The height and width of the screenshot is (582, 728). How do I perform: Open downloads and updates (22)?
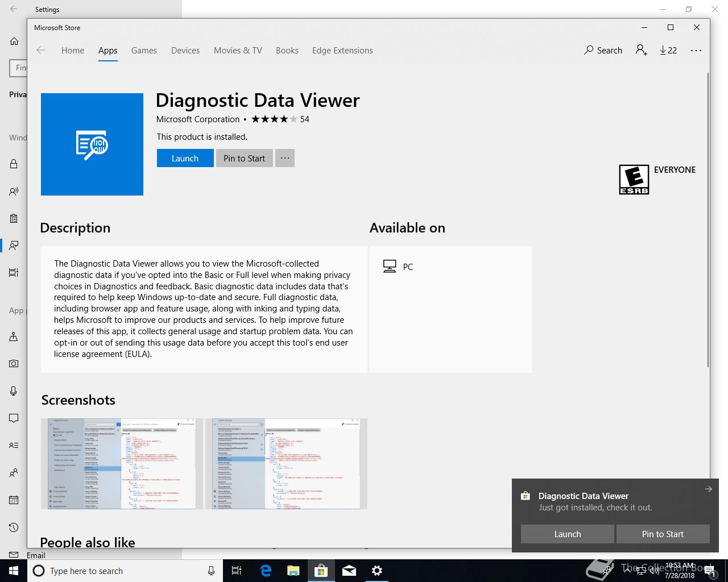click(x=668, y=50)
